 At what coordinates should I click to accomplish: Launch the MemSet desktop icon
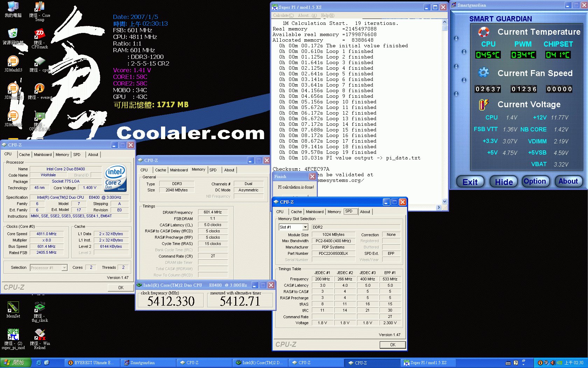(x=13, y=309)
